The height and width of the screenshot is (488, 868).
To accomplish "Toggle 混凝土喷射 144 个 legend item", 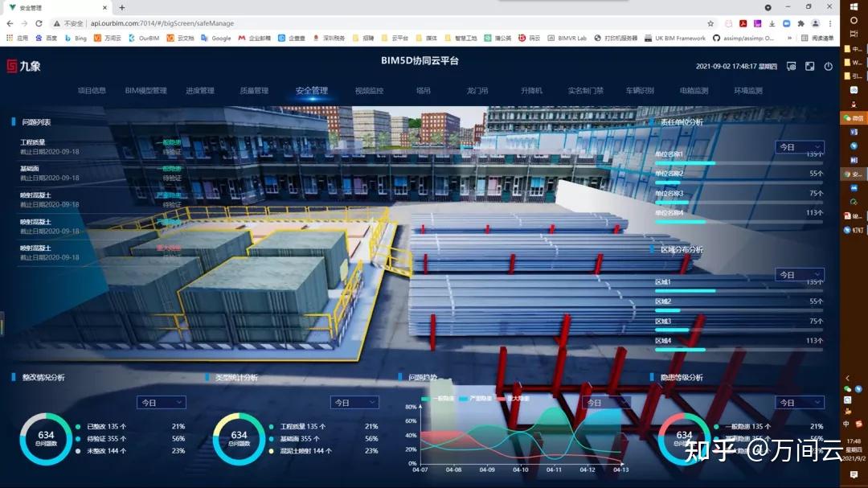I will (301, 451).
